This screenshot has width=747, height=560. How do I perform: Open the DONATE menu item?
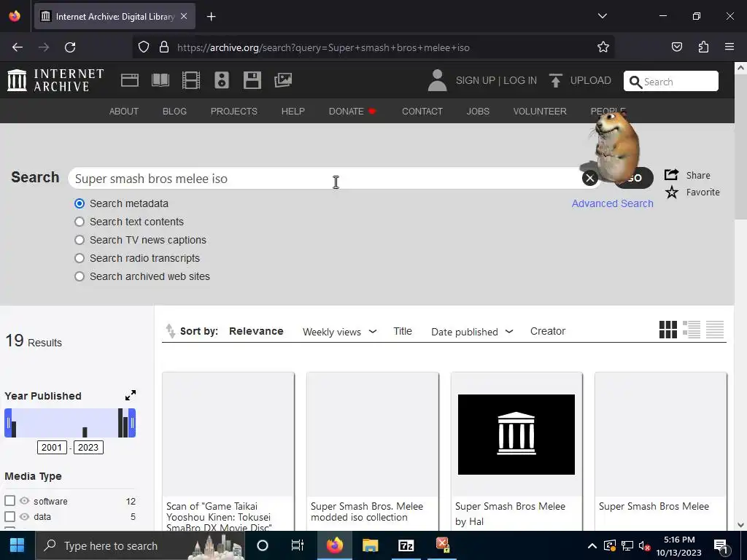tap(352, 111)
